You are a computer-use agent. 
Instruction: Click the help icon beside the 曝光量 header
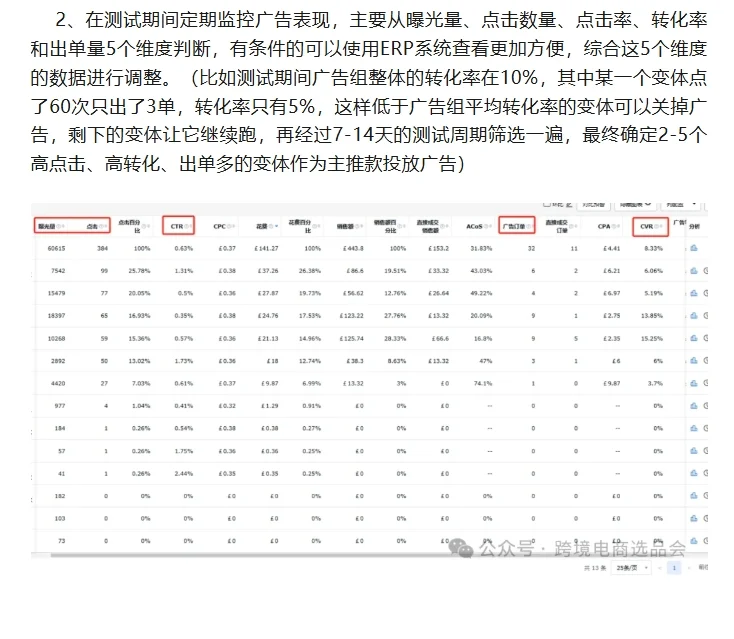point(59,227)
